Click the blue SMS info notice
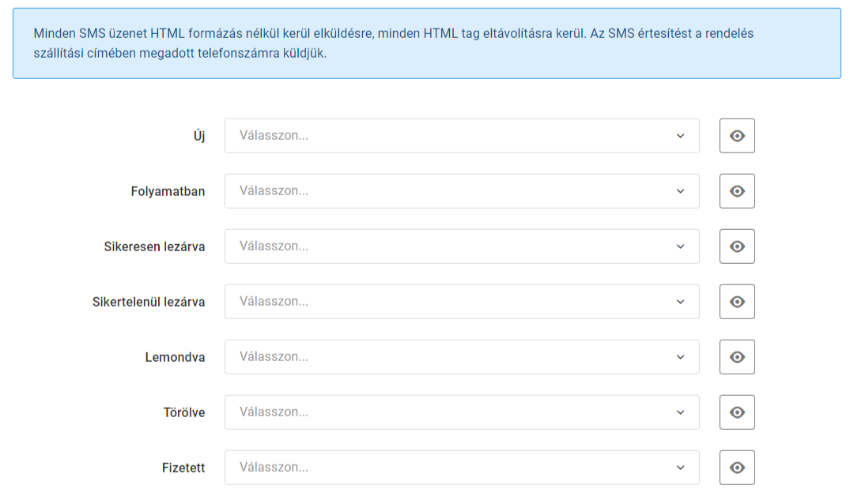 tap(426, 43)
